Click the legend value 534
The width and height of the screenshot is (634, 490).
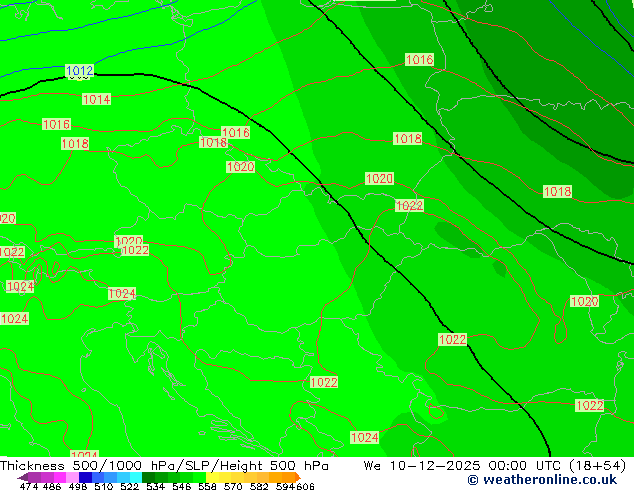click(156, 486)
